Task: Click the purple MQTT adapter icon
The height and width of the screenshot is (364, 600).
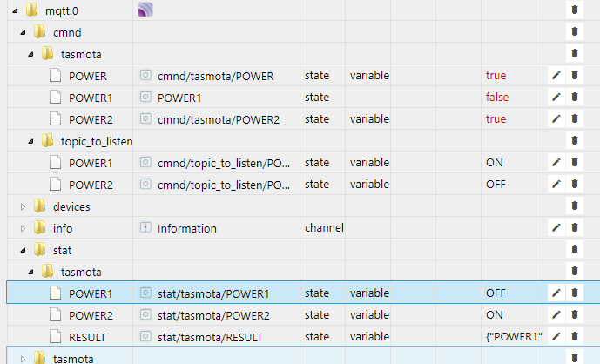Action: (x=145, y=10)
